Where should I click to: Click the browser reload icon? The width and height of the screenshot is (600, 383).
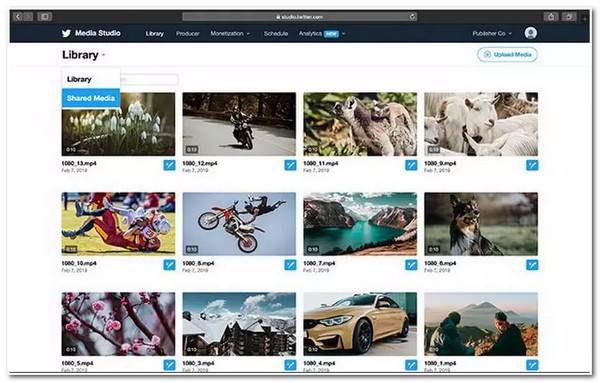(412, 17)
